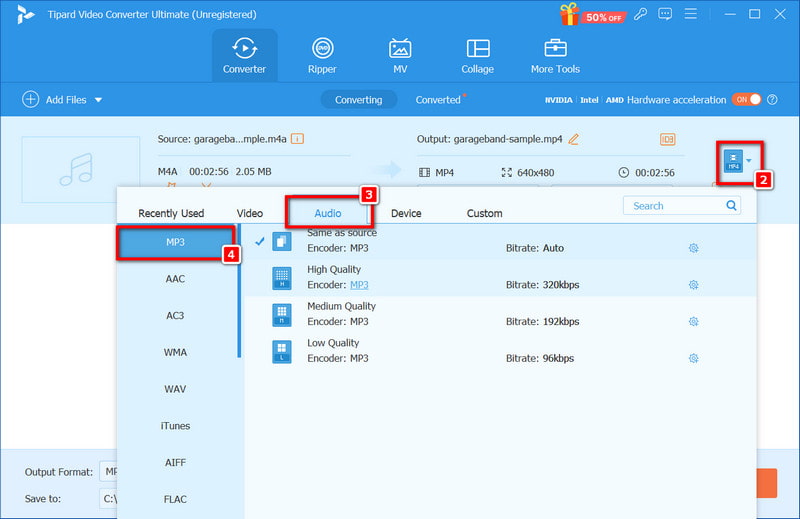Click the search magnifier icon
The width and height of the screenshot is (800, 519).
731,206
